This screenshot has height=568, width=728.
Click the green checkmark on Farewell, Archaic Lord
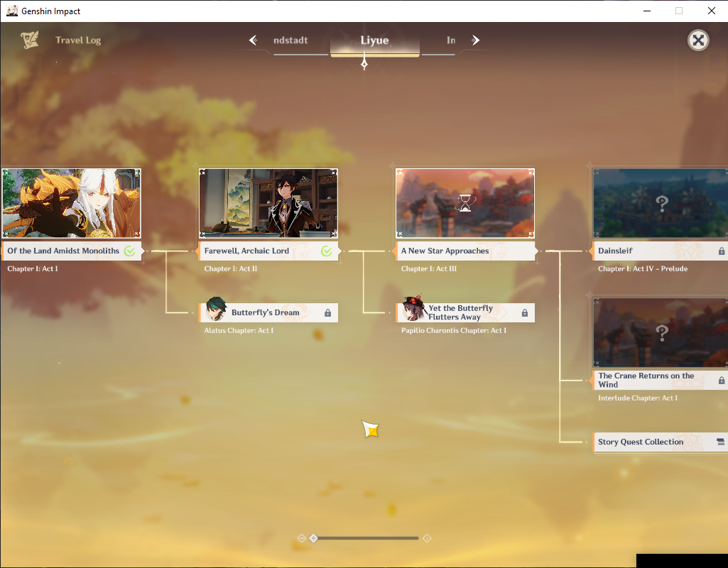[327, 251]
